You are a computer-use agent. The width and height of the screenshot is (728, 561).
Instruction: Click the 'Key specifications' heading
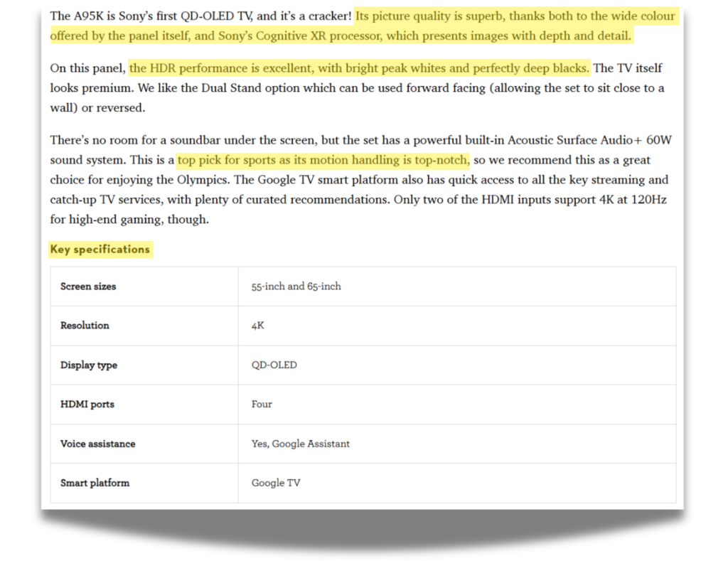pyautogui.click(x=100, y=250)
